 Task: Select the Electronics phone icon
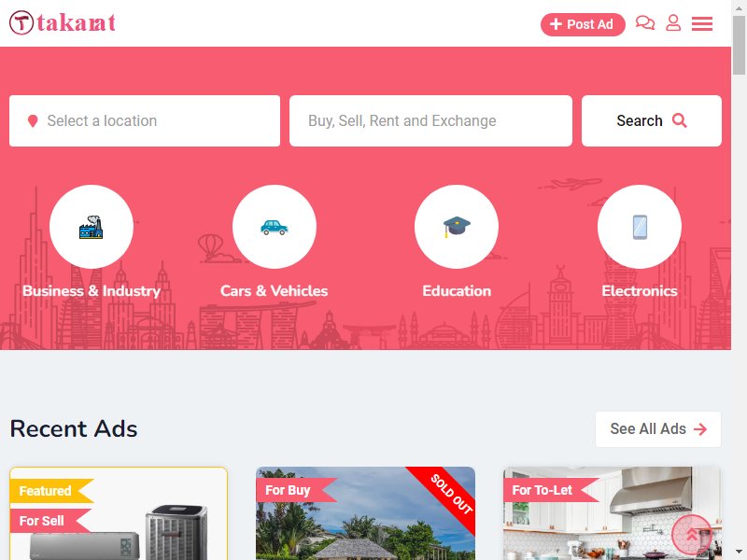click(x=640, y=227)
